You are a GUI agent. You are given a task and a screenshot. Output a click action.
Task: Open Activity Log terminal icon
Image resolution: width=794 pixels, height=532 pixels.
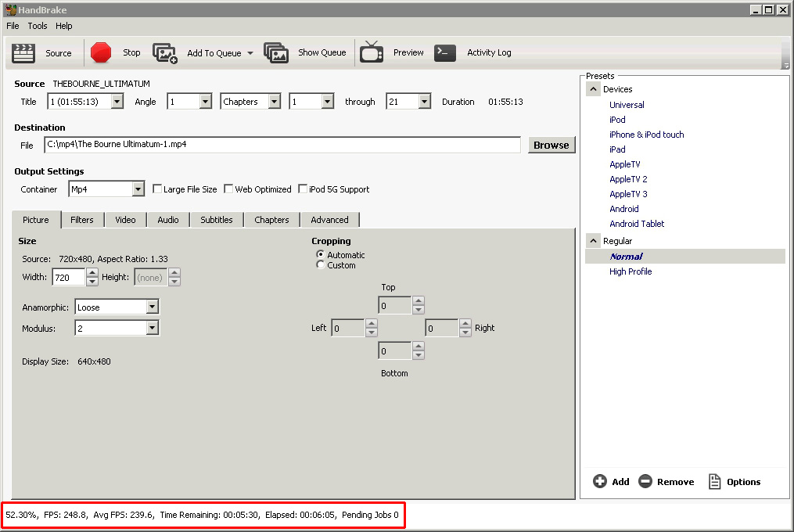point(445,52)
